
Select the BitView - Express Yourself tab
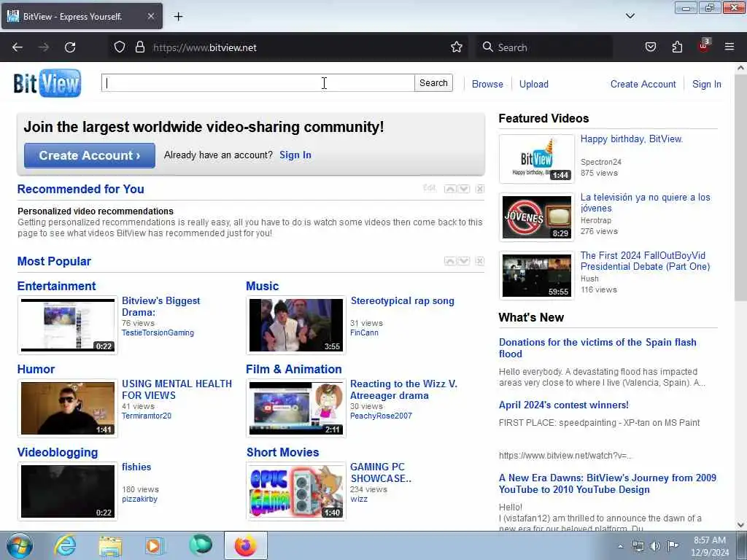(x=82, y=16)
